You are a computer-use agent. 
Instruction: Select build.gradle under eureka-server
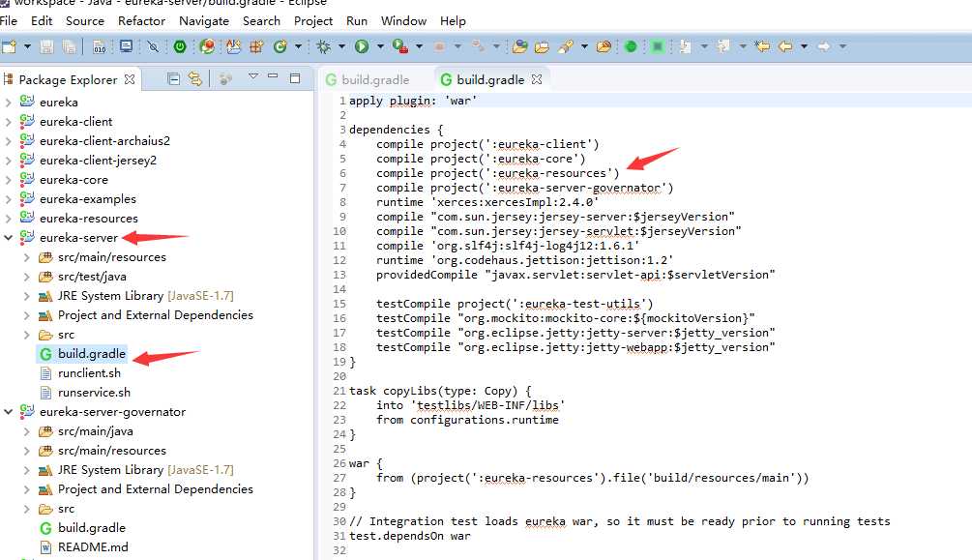91,354
